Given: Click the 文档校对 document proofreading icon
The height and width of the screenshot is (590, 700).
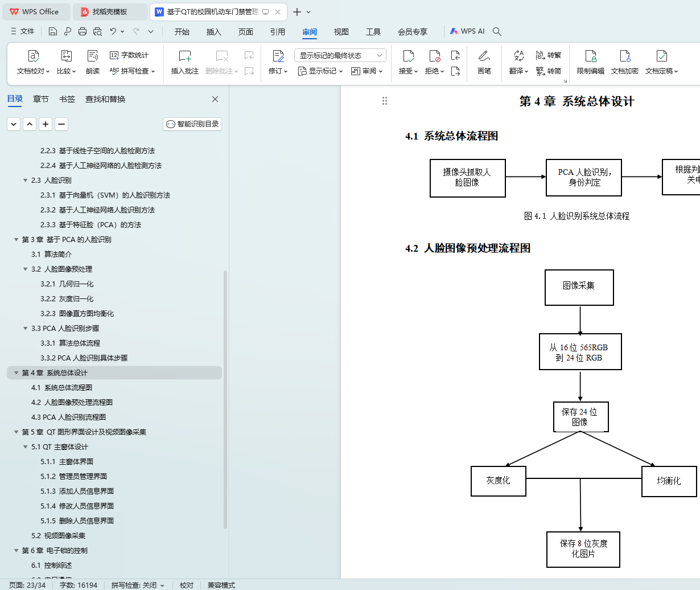Looking at the screenshot, I should (x=34, y=56).
